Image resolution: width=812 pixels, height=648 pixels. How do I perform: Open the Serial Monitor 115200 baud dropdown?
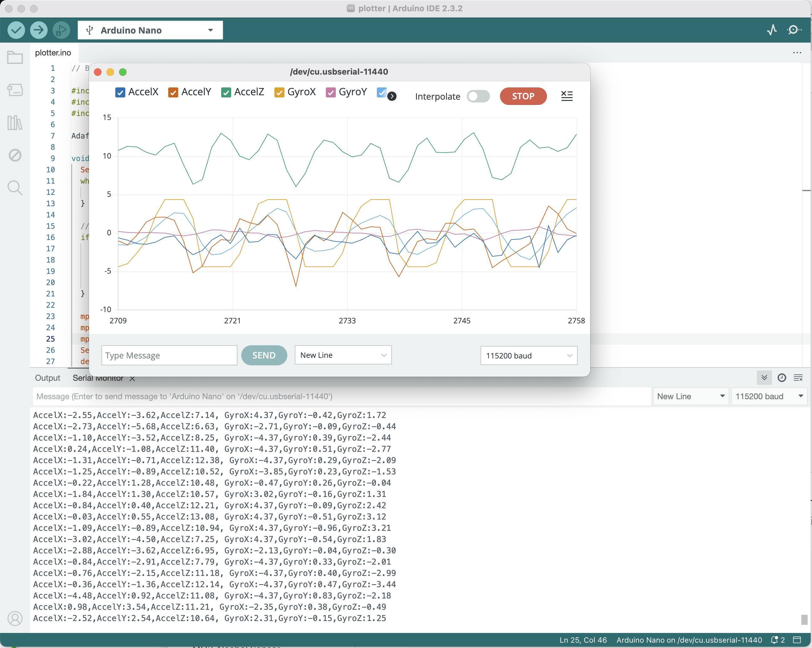click(769, 396)
